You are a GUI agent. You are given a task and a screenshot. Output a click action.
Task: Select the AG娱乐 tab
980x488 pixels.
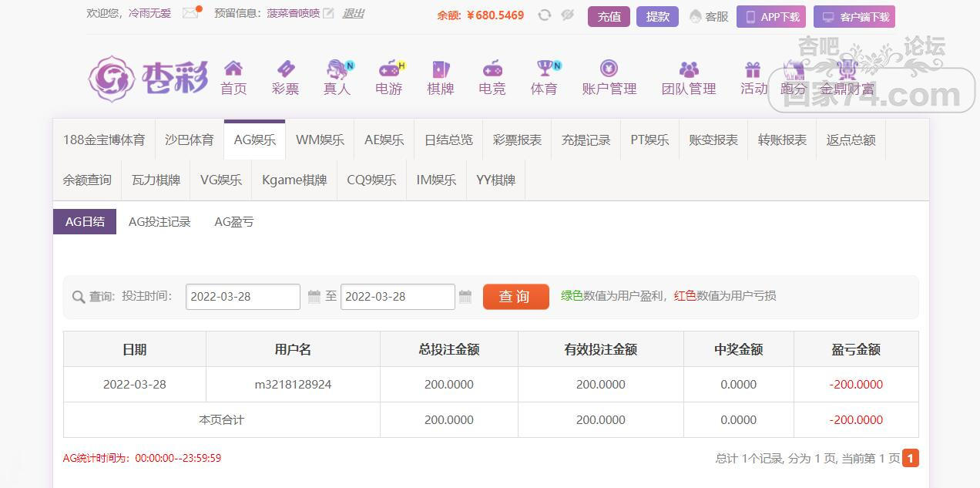pyautogui.click(x=255, y=140)
